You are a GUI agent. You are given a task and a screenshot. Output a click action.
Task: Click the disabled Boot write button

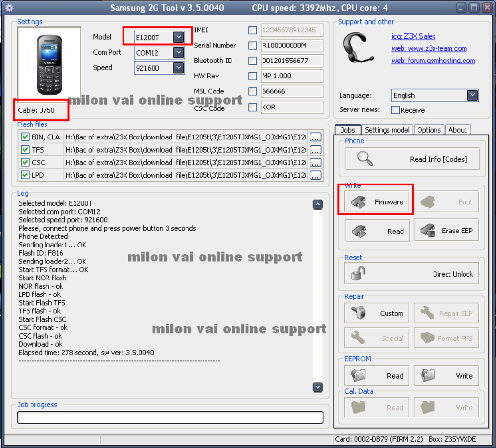(446, 201)
